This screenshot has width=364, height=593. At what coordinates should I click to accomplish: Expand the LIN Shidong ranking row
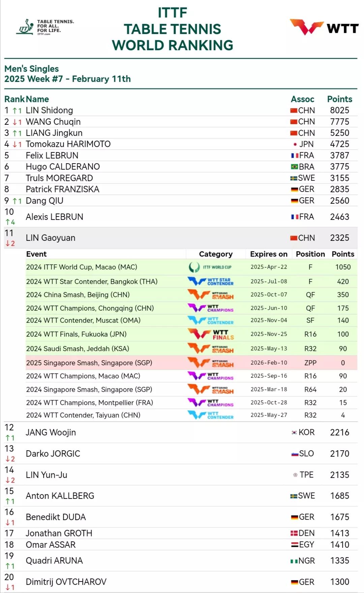tap(181, 110)
